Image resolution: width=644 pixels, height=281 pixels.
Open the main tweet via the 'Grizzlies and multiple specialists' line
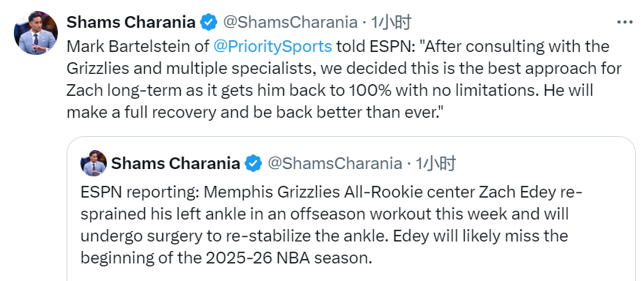click(x=344, y=69)
